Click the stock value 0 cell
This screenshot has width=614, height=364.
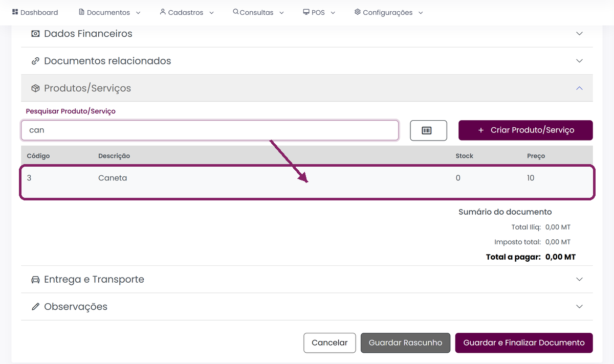(x=458, y=178)
